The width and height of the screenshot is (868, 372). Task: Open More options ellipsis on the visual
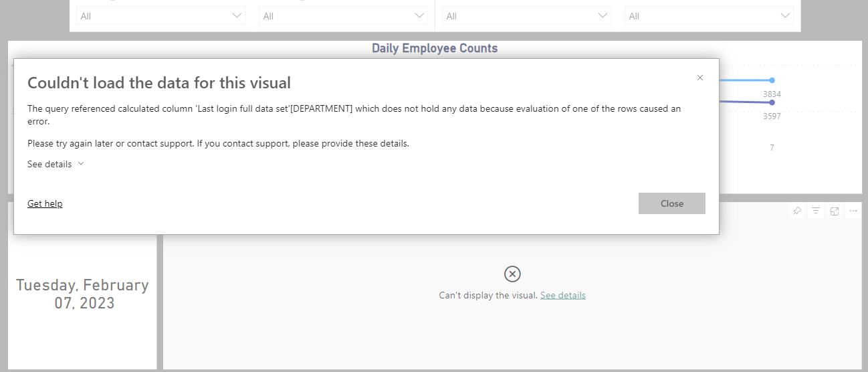coord(853,211)
